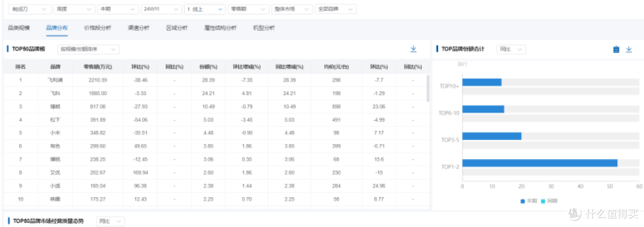
Task: Click the 24.96 price change cell
Action: (379, 186)
